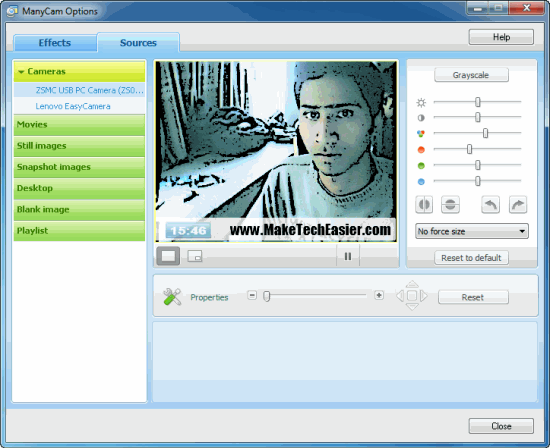This screenshot has width=550, height=448.
Task: Rotate the image clockwise
Action: [518, 205]
